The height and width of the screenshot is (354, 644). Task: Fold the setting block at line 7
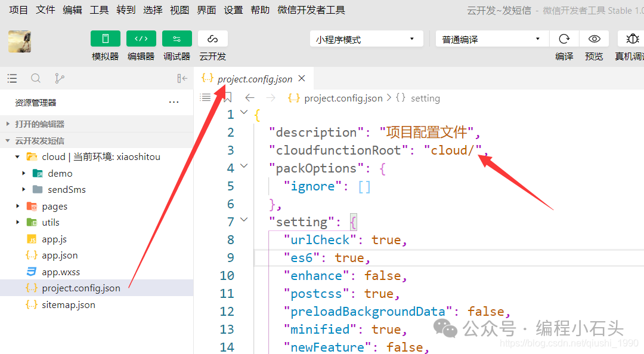[244, 220]
